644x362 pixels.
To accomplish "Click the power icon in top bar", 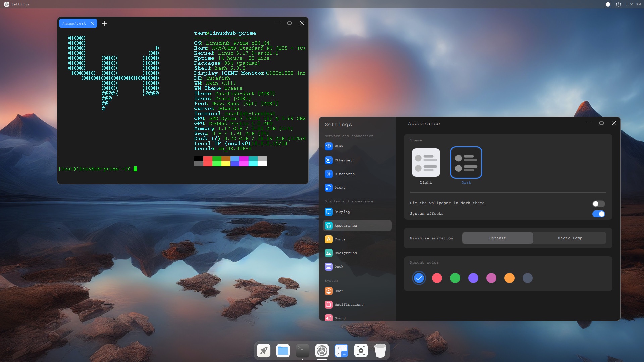I will click(618, 4).
